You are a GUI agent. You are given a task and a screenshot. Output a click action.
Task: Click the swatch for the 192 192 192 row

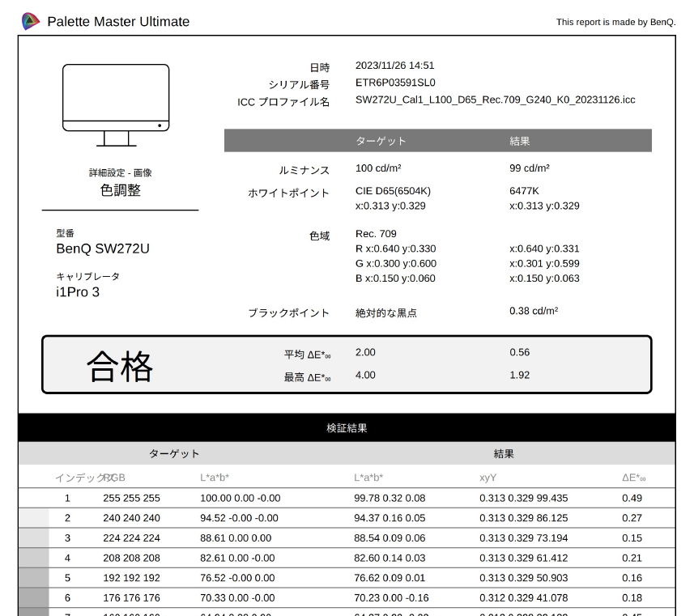coord(34,578)
